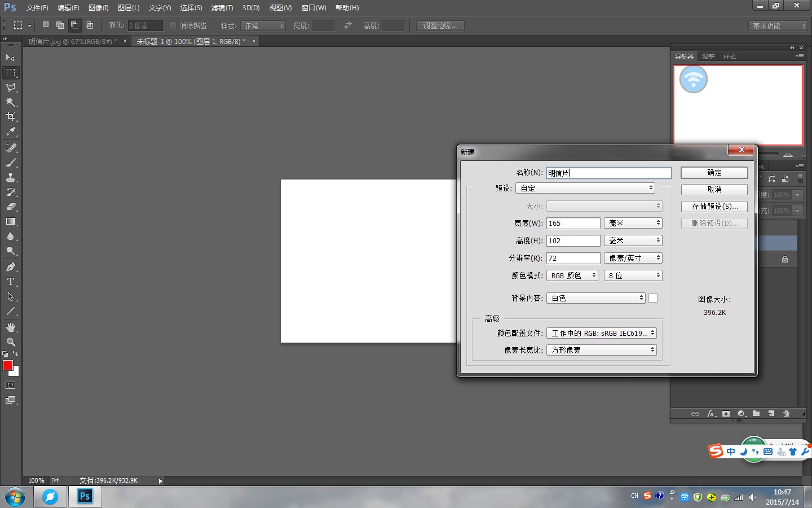Select the Zoom tool

point(11,342)
